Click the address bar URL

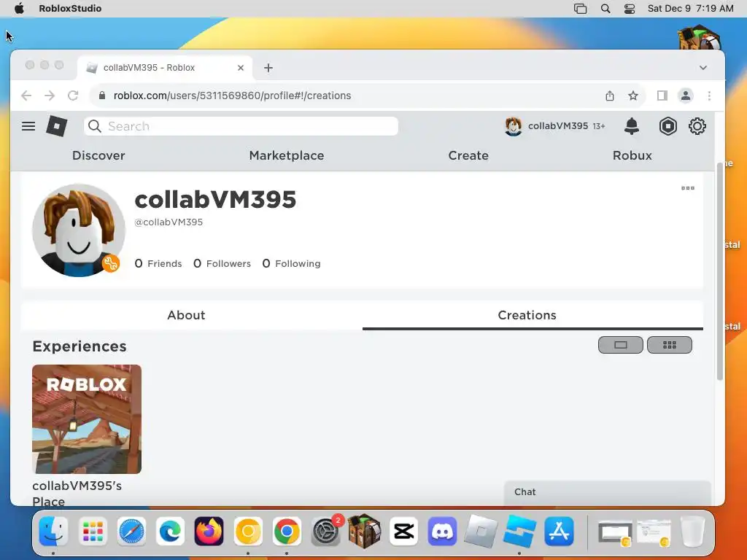tap(232, 96)
